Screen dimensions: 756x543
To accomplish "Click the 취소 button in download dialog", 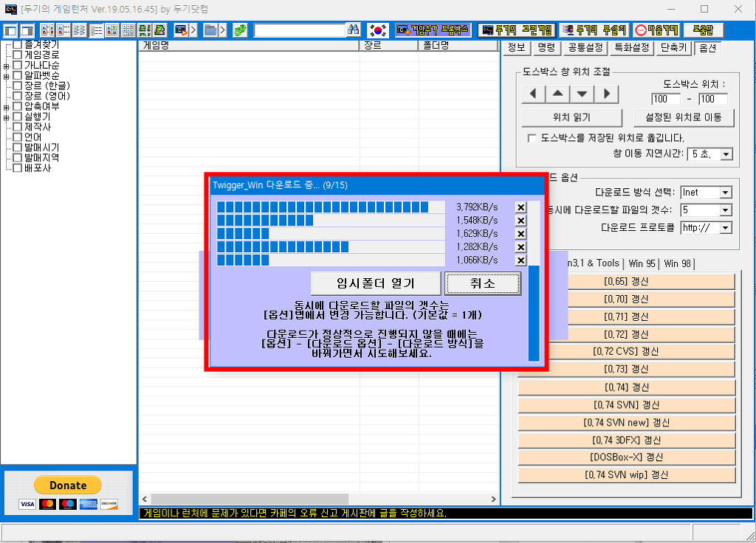I will (483, 283).
